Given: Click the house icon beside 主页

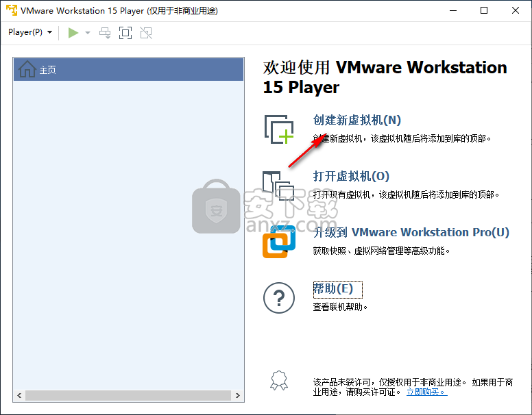Looking at the screenshot, I should point(27,69).
